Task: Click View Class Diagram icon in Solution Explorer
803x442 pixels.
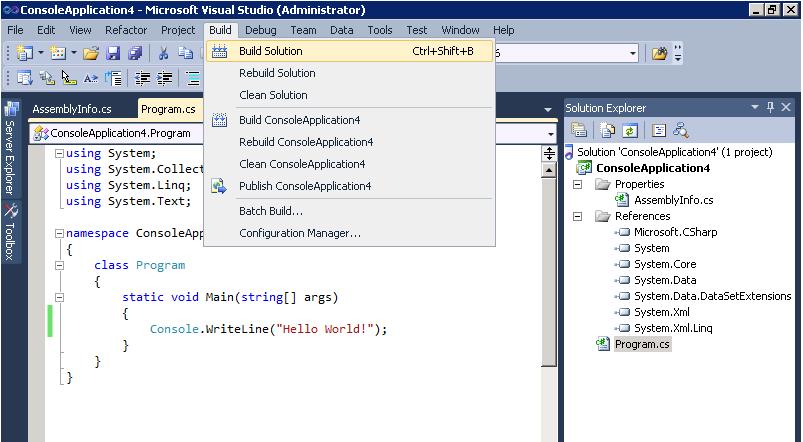Action: (681, 130)
